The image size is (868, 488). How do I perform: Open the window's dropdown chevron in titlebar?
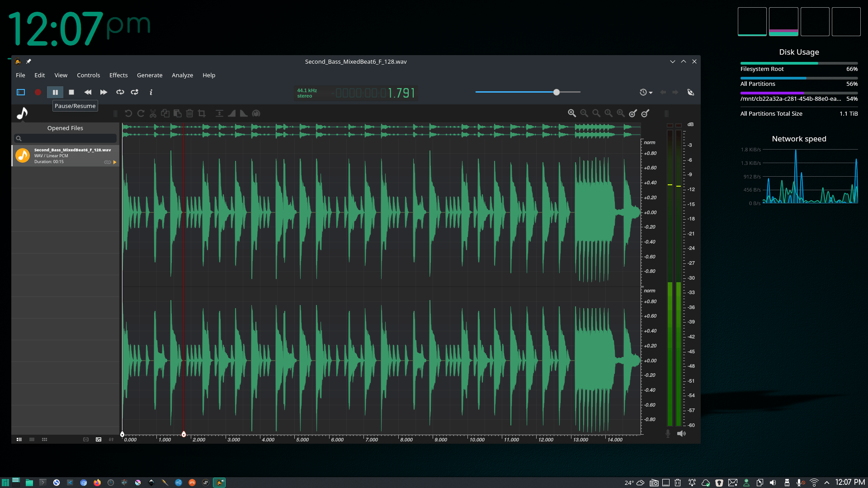[x=673, y=61]
